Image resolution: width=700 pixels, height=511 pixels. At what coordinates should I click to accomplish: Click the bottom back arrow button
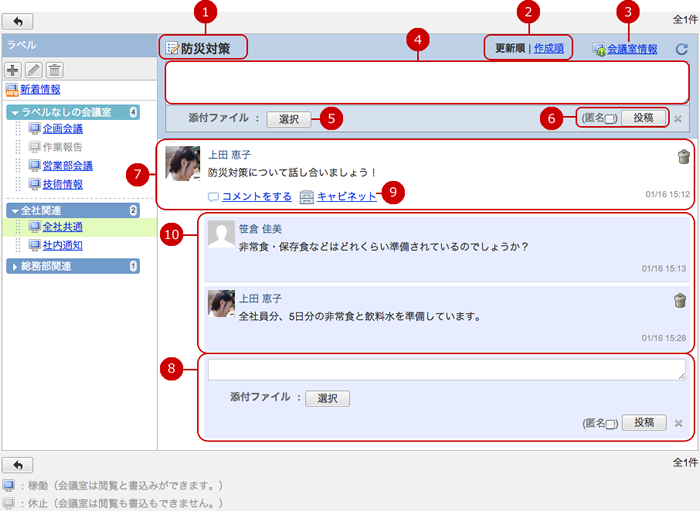pyautogui.click(x=18, y=465)
